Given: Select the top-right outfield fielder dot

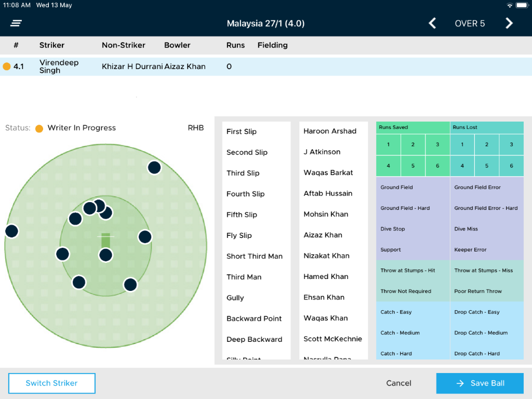Looking at the screenshot, I should click(154, 167).
